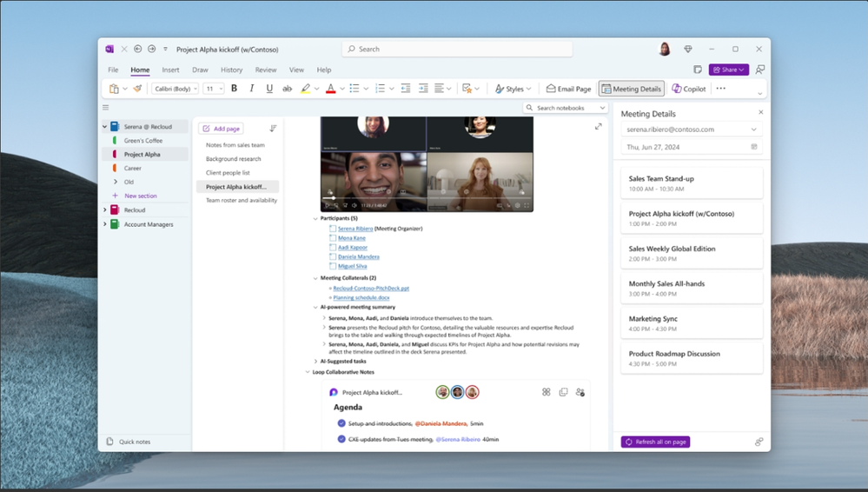Select the Sales Team Stand-up meeting card
This screenshot has height=492, width=868.
point(692,183)
